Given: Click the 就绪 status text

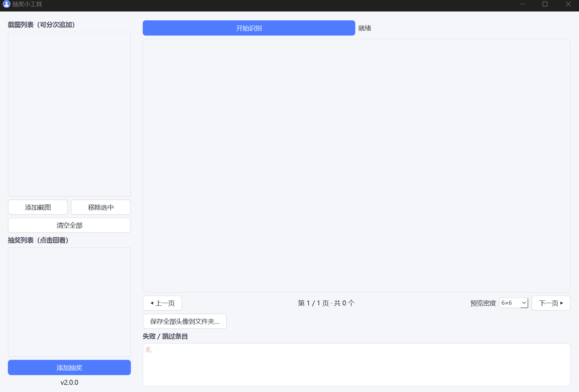Looking at the screenshot, I should pyautogui.click(x=364, y=28).
